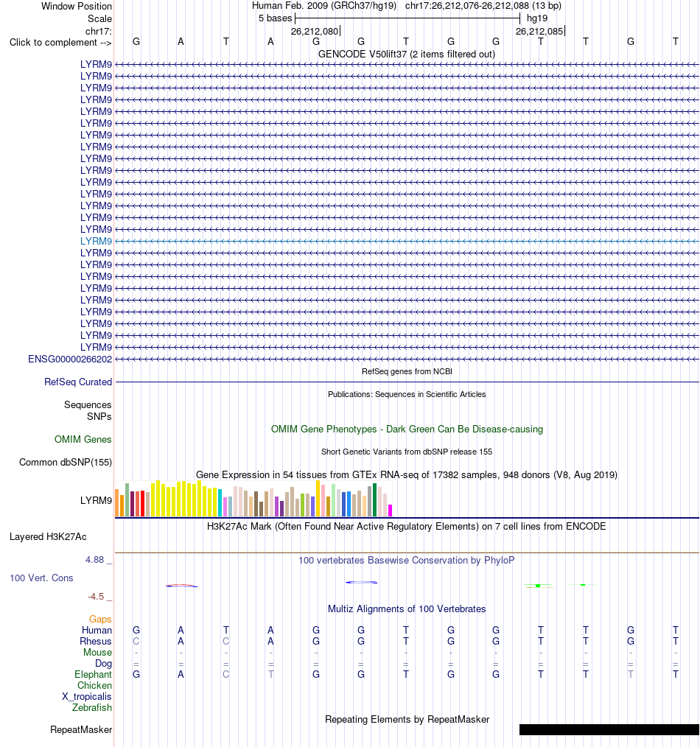The width and height of the screenshot is (700, 747).
Task: Click the 'Layered H3K27Ac' track label
Action: (x=48, y=536)
